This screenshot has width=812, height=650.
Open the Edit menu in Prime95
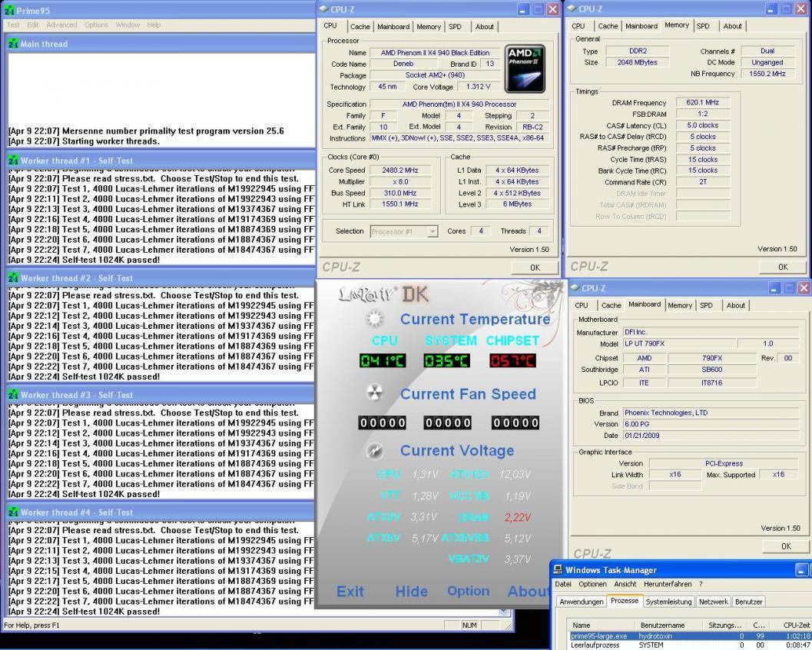[x=33, y=25]
